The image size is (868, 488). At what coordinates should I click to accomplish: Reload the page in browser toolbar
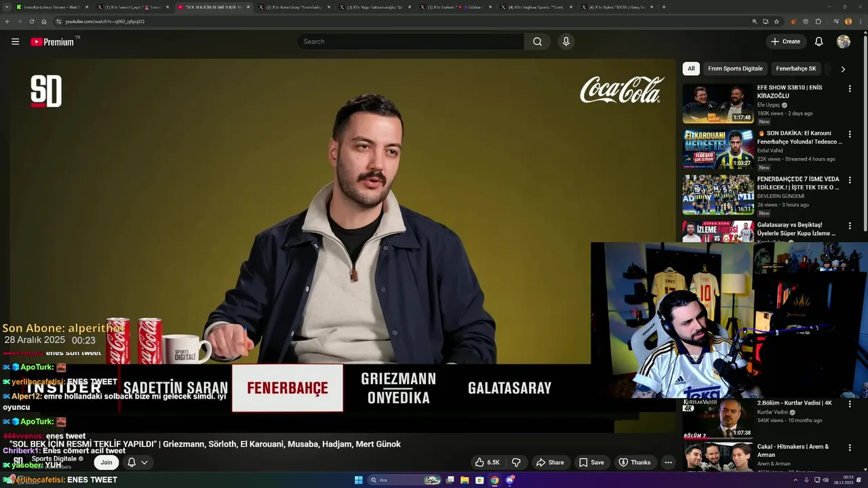point(32,21)
